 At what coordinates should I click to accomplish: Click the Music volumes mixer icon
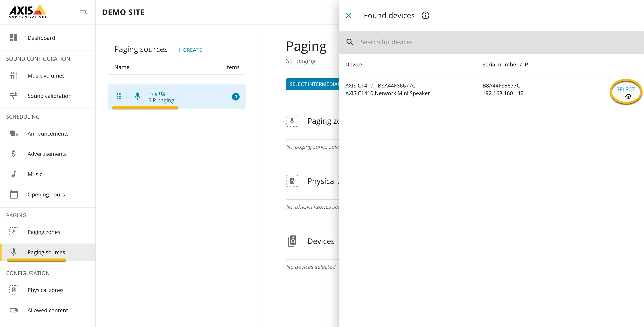tap(14, 75)
